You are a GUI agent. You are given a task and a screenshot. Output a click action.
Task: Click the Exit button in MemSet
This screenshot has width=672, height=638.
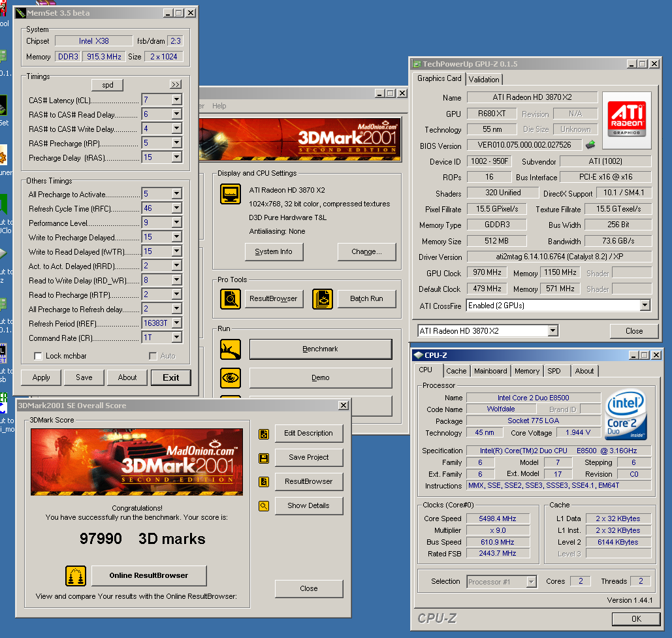tap(171, 377)
